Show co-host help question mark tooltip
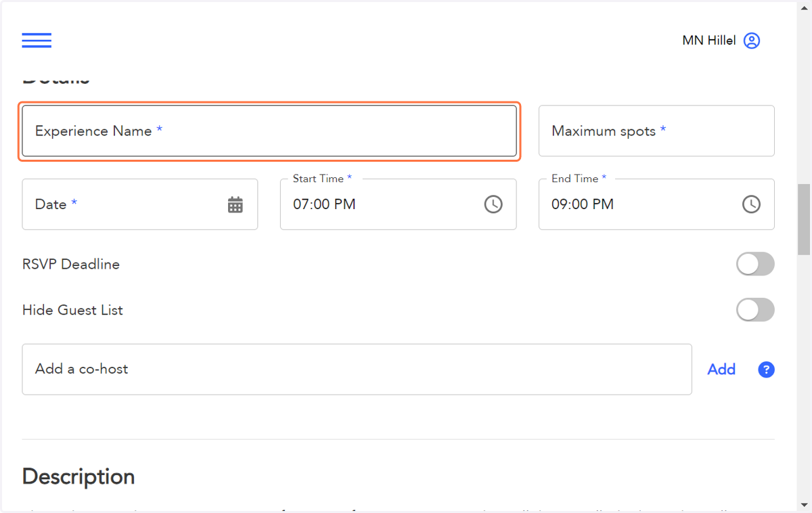 click(x=766, y=370)
